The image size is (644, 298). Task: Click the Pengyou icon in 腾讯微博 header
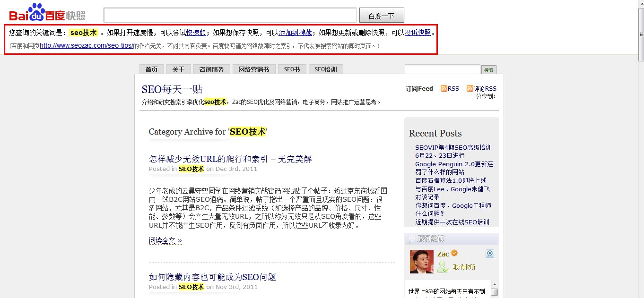click(412, 238)
